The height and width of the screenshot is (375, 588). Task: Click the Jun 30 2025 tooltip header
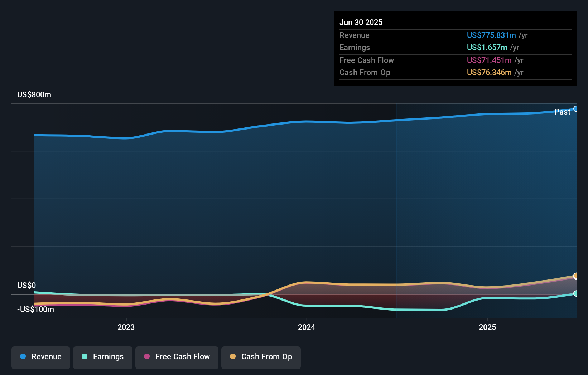coord(361,22)
